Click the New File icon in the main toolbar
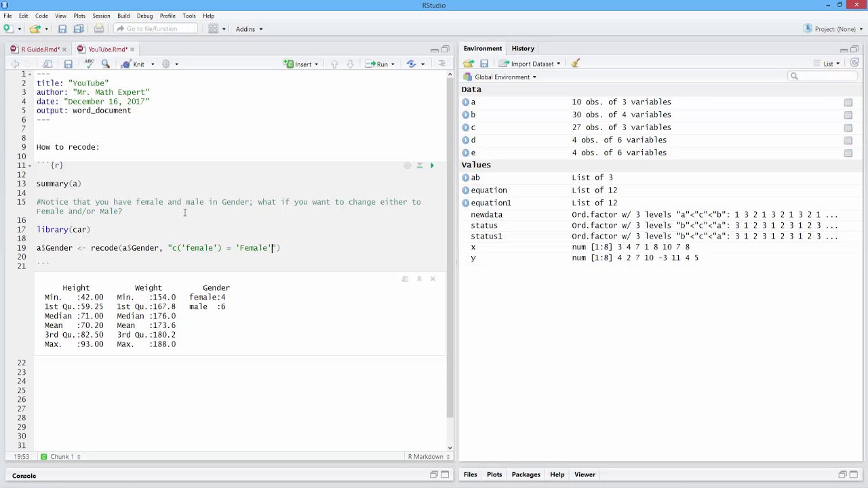 click(7, 28)
